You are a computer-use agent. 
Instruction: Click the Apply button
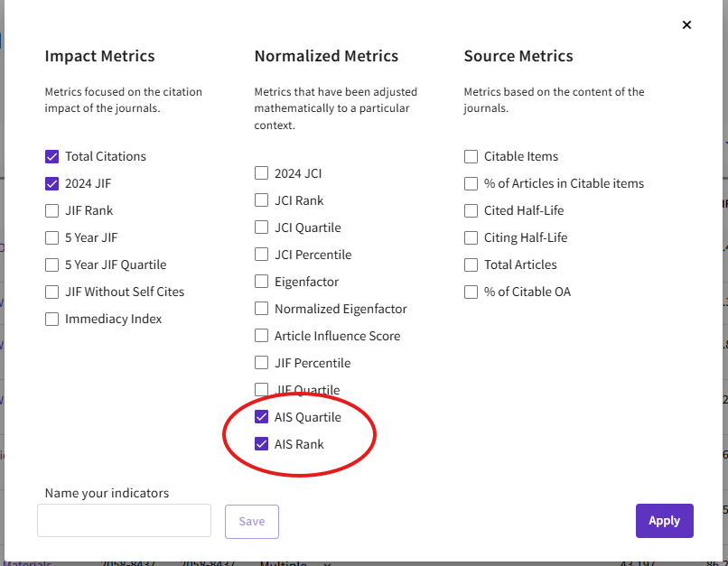[664, 521]
